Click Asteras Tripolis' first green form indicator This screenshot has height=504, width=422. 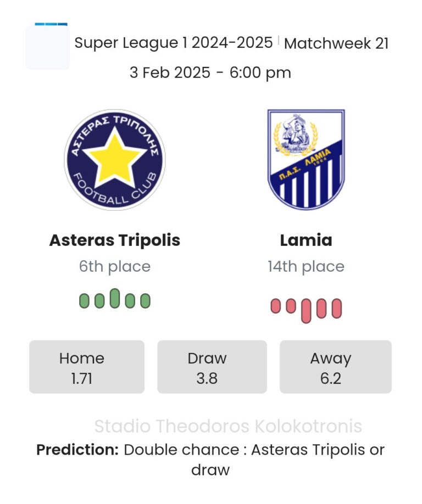pos(84,301)
